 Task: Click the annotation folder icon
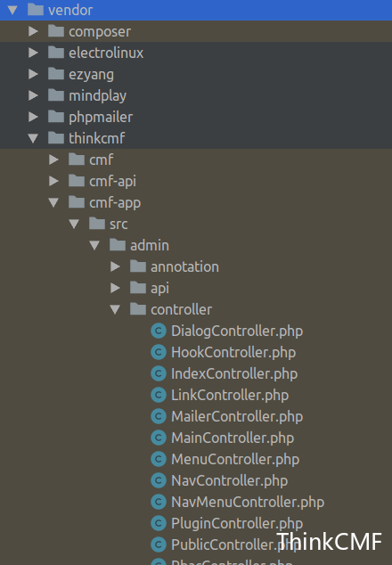[x=138, y=266]
